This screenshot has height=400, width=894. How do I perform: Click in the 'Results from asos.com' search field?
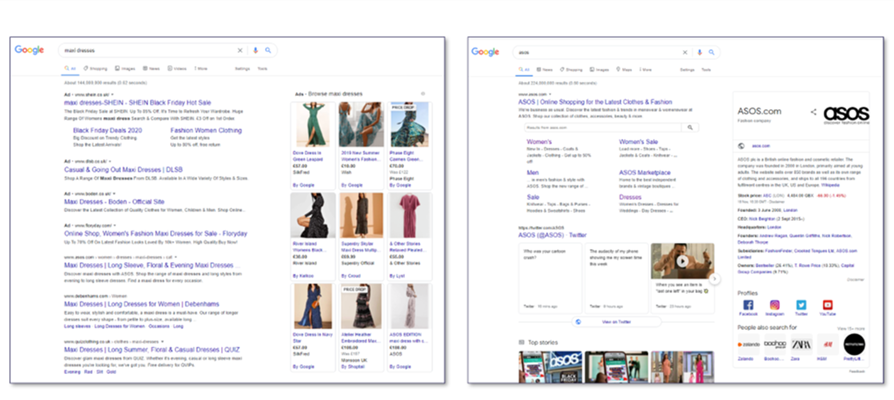[x=603, y=128]
